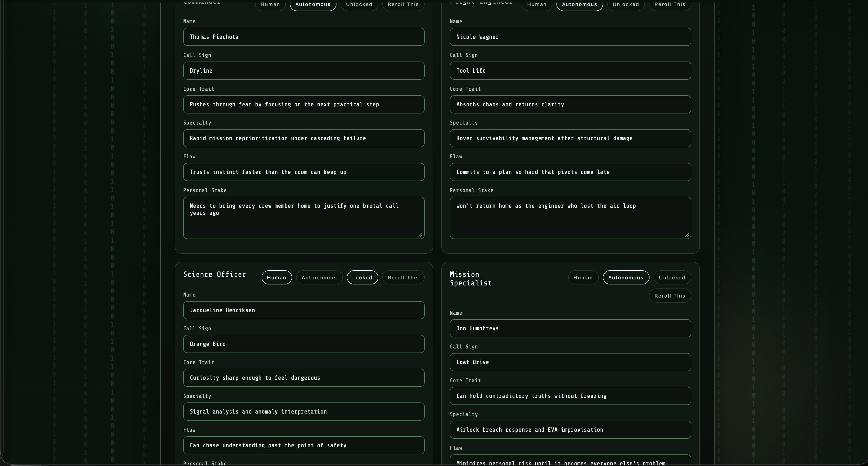Edit Commander flaw about trusting instinct

click(303, 172)
